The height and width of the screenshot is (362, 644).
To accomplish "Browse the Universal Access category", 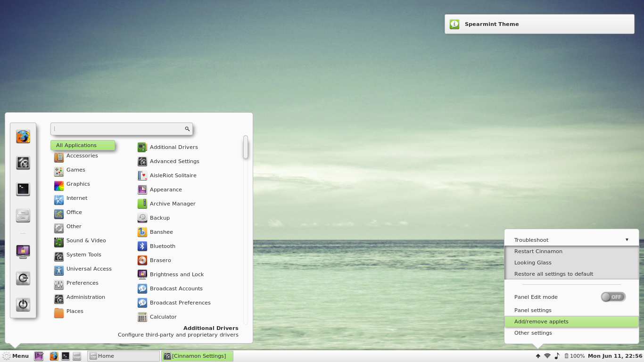I will (x=83, y=269).
